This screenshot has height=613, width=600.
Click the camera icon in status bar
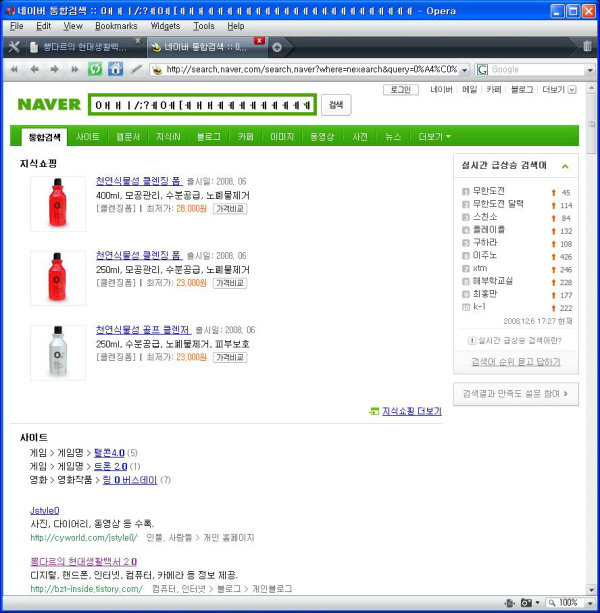(x=527, y=602)
